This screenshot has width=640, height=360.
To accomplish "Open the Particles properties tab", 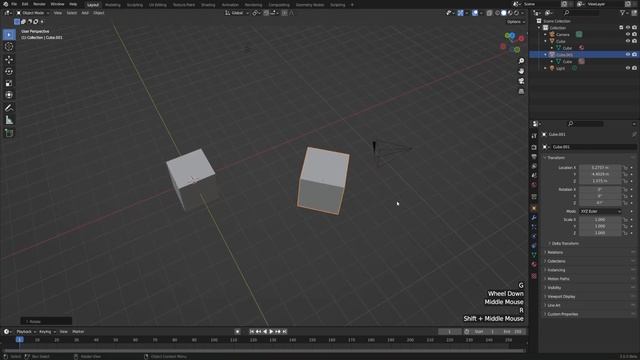I will click(534, 227).
